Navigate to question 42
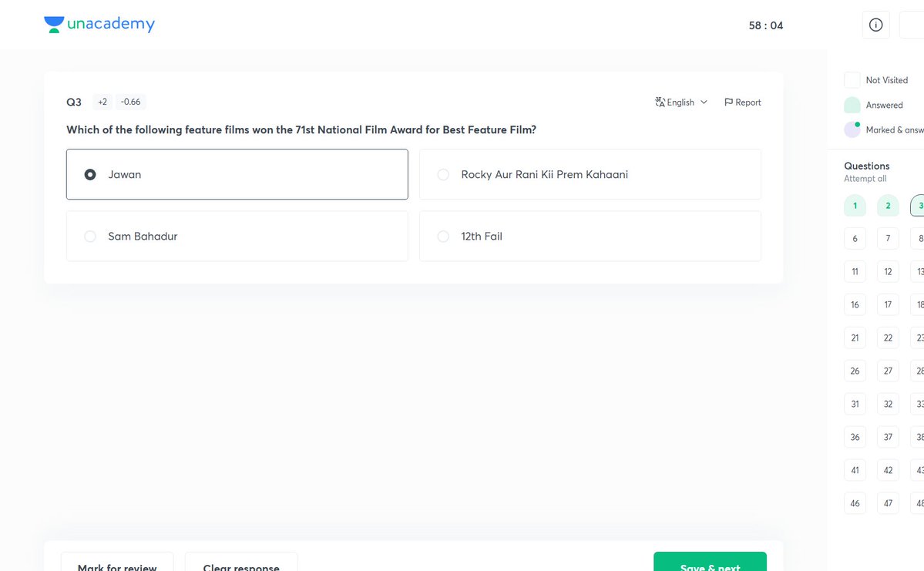924x571 pixels. pyautogui.click(x=888, y=469)
